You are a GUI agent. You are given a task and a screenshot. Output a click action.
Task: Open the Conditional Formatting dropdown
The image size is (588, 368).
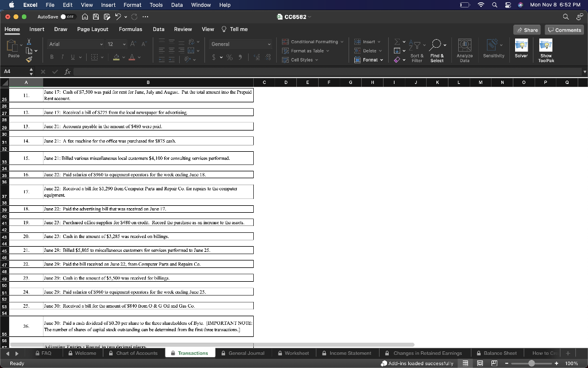click(x=313, y=42)
